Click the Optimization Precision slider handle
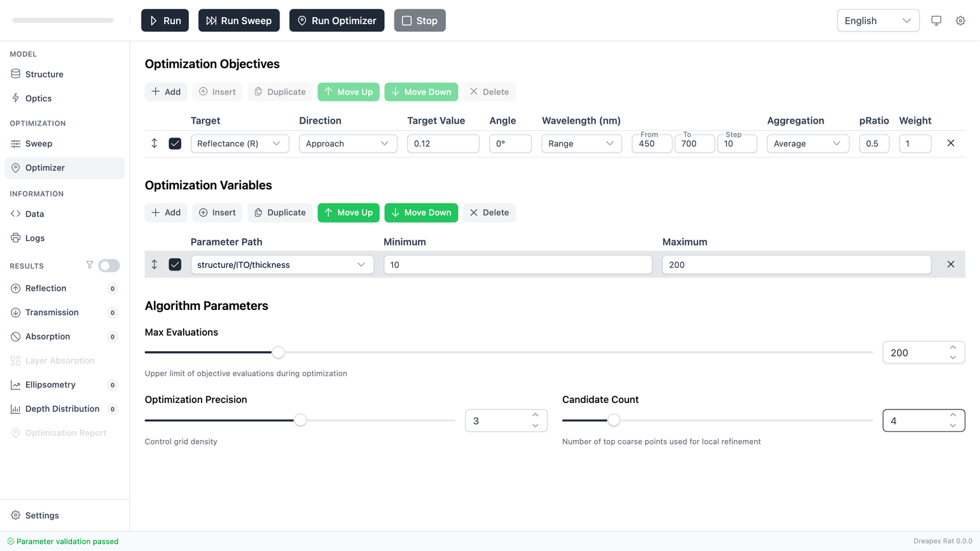Screen dimensions: 980x551 point(300,420)
